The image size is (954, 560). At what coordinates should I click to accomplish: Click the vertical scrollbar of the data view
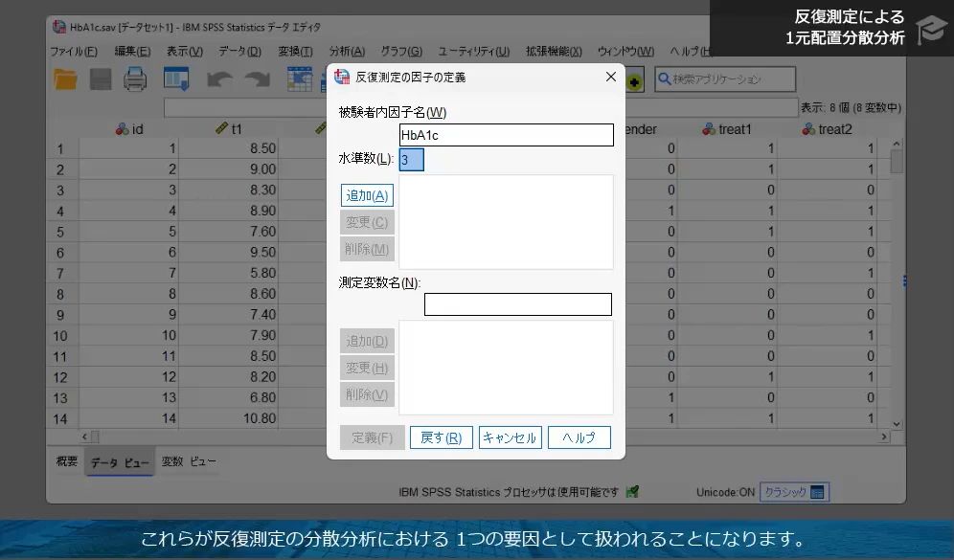(x=897, y=278)
